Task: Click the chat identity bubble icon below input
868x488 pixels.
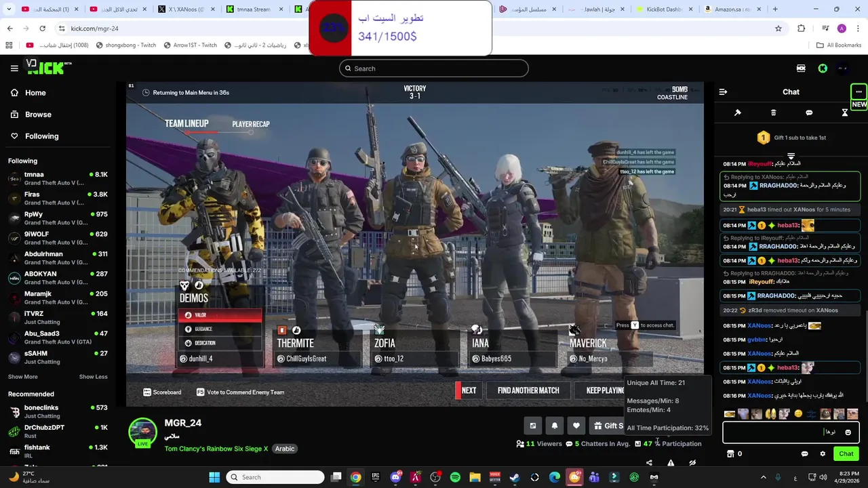Action: pyautogui.click(x=805, y=454)
